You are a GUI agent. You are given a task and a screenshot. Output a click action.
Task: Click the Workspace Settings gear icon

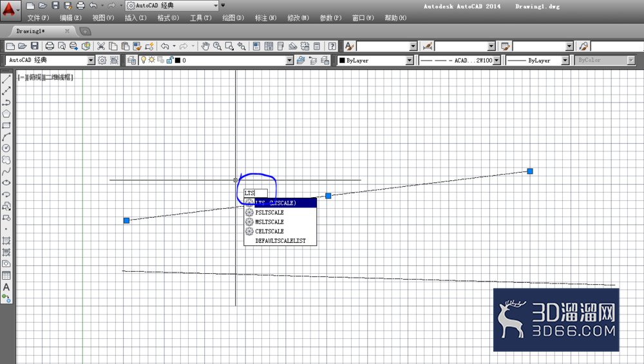click(x=102, y=61)
